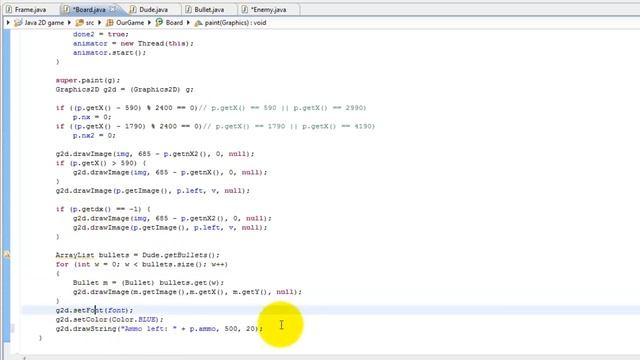
Task: Click the paint method icon in breadcrumb
Action: [198, 23]
